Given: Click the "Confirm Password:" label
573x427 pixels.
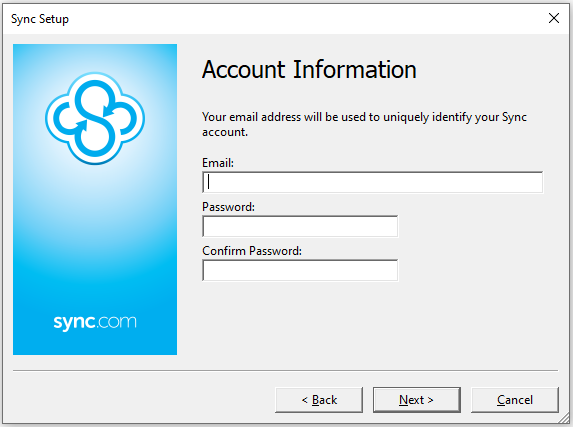Looking at the screenshot, I should [x=252, y=251].
